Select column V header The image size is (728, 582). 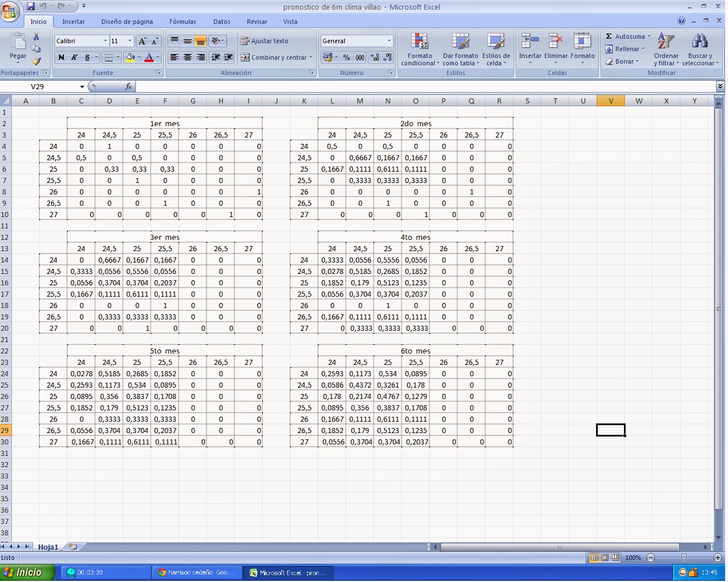click(x=611, y=101)
